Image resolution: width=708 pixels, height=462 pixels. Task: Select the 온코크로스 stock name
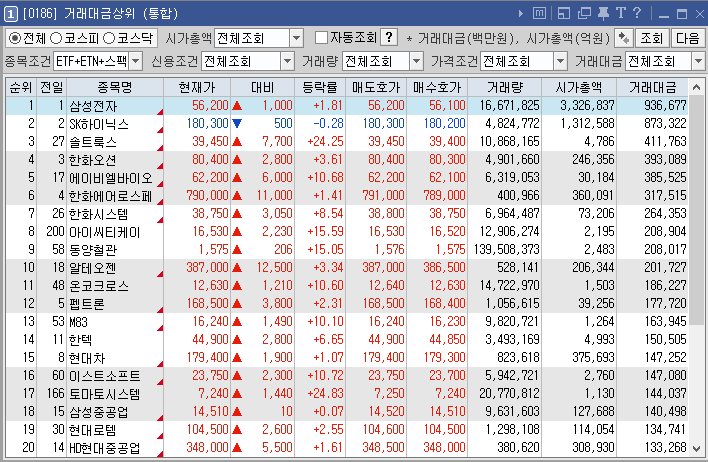pyautogui.click(x=98, y=286)
